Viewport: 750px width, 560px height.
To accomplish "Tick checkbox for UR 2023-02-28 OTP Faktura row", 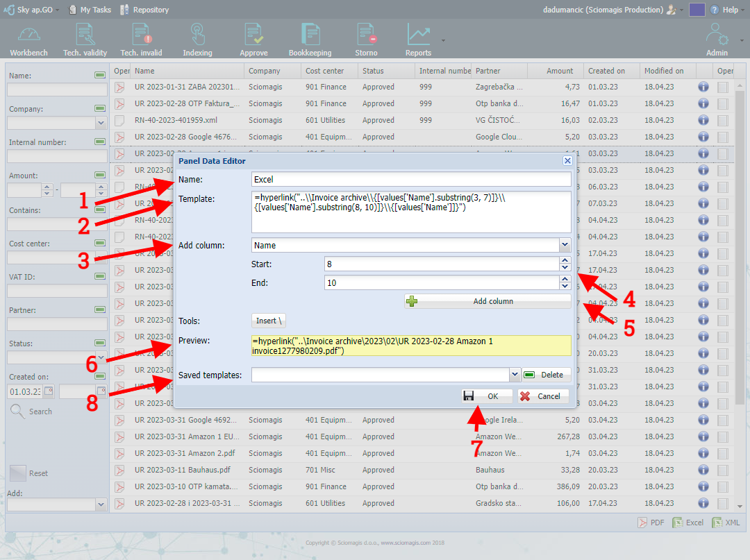I will point(723,103).
